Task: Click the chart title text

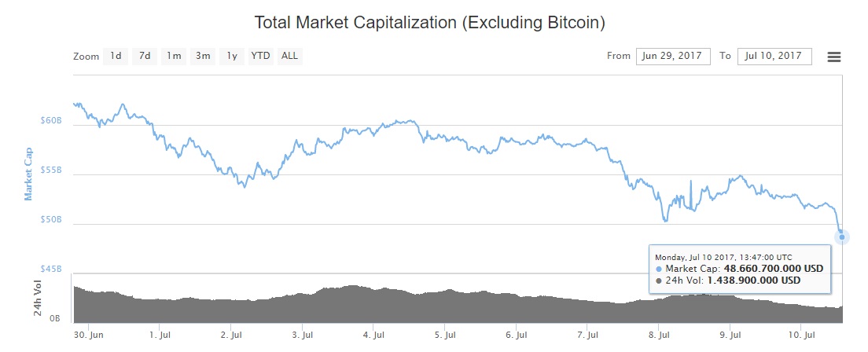Action: [x=429, y=23]
